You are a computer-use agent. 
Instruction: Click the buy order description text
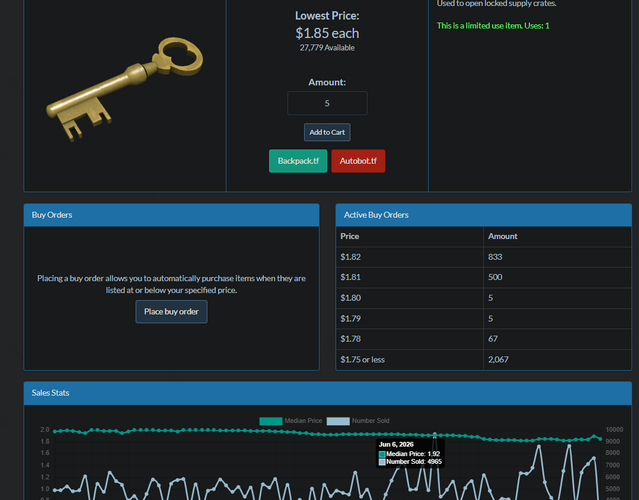point(172,284)
